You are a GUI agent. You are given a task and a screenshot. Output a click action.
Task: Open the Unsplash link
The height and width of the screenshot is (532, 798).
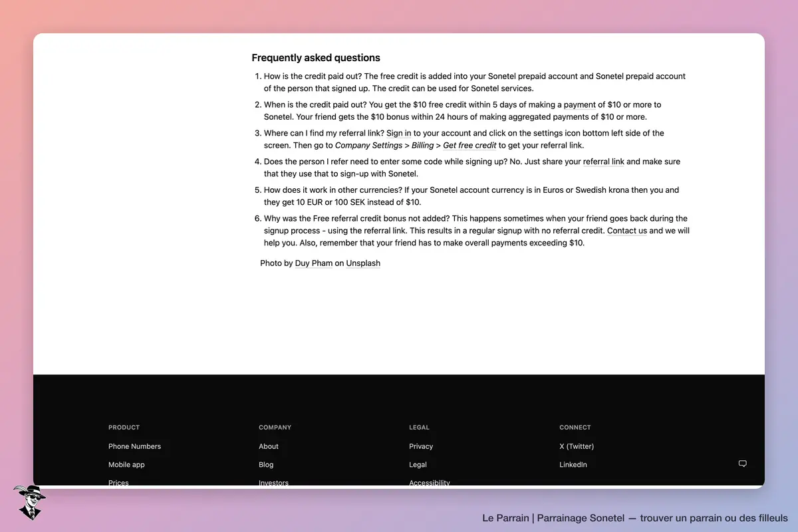pos(363,263)
